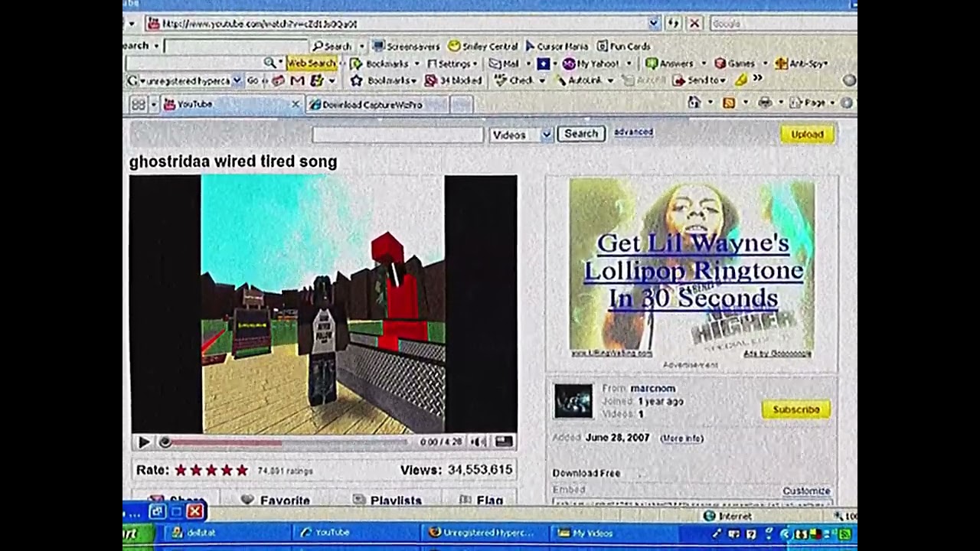Screen dimensions: 980x551
Task: Close the YouTube tab
Action: pyautogui.click(x=296, y=105)
